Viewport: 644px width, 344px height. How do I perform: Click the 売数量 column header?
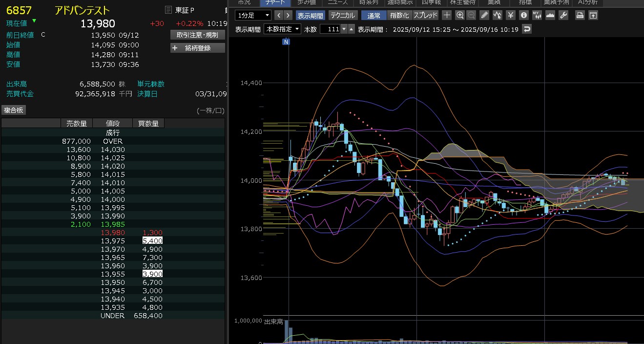(x=76, y=123)
